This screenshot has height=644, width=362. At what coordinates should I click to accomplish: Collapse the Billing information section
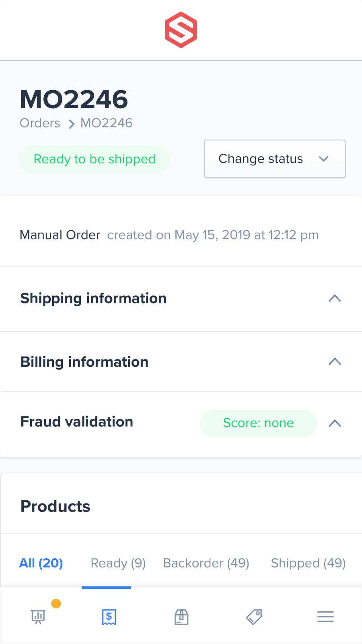coord(335,362)
